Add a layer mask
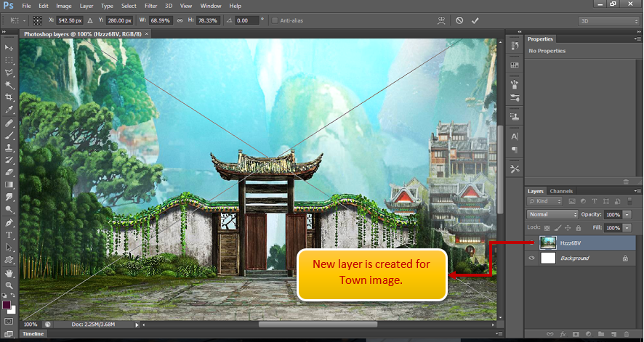 point(576,334)
